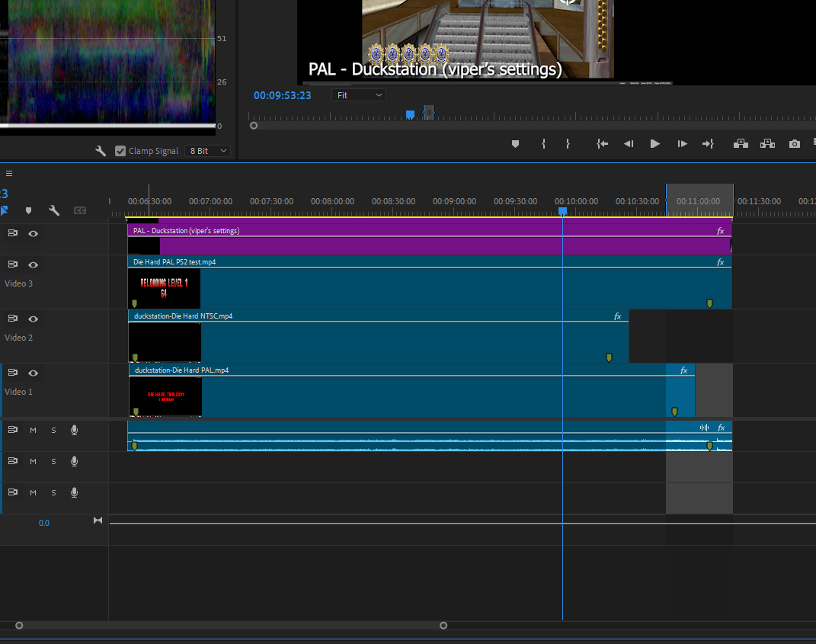Click the Extract button
Image resolution: width=816 pixels, height=644 pixels.
767,144
